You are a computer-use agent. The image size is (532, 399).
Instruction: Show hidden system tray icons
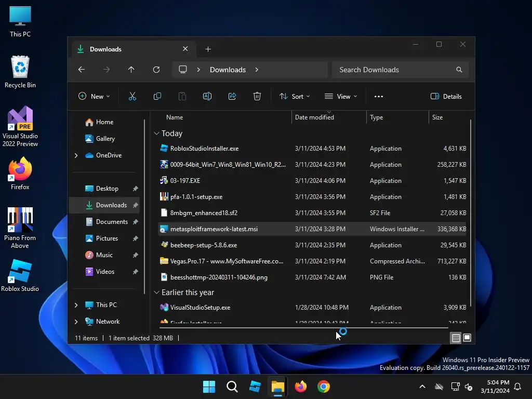click(422, 387)
